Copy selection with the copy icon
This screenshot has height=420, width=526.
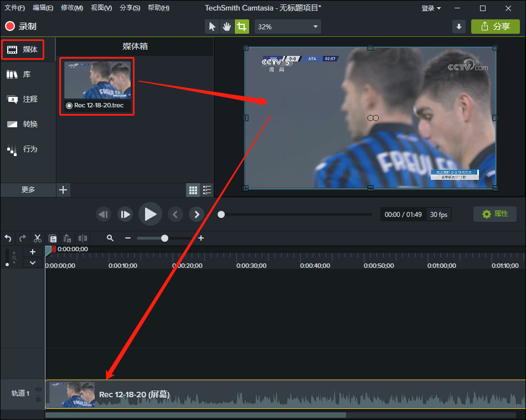tap(53, 238)
